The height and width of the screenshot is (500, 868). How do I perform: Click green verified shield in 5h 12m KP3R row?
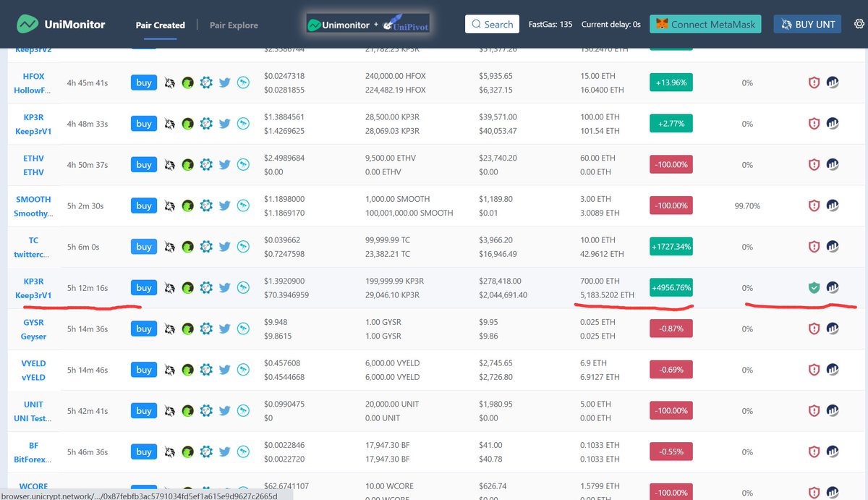[814, 288]
